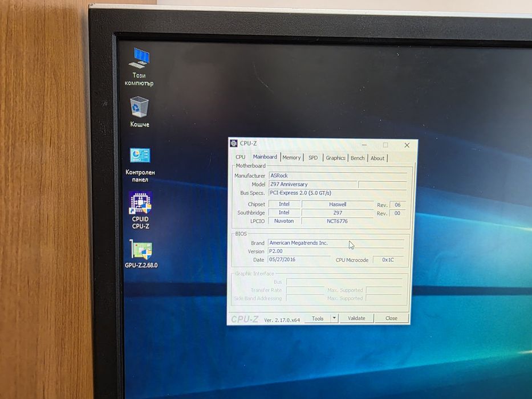Viewport: 532px width, 399px height.
Task: Click the Validate button
Action: click(356, 318)
